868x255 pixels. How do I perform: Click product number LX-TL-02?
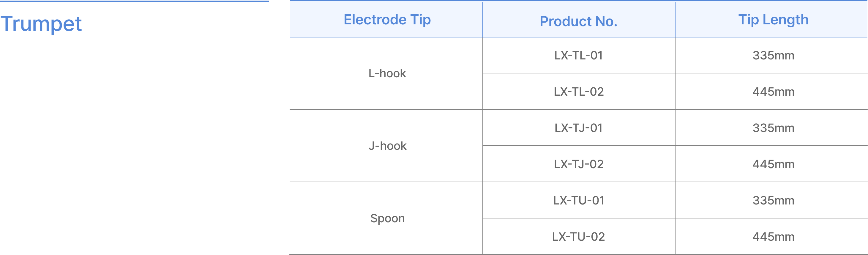tap(579, 92)
